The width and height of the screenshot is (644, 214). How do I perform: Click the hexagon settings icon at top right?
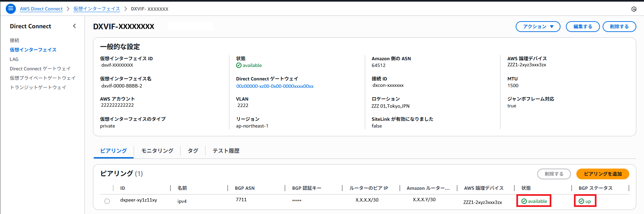pos(634,9)
